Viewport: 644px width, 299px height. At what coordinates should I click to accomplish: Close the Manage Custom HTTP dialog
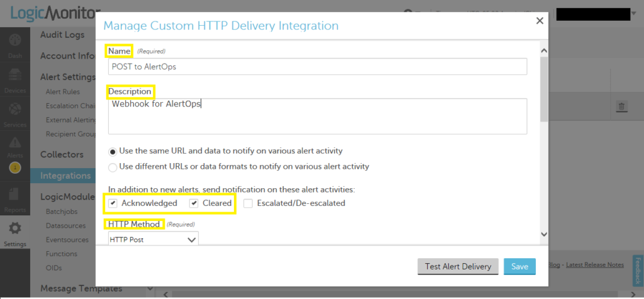pyautogui.click(x=539, y=21)
